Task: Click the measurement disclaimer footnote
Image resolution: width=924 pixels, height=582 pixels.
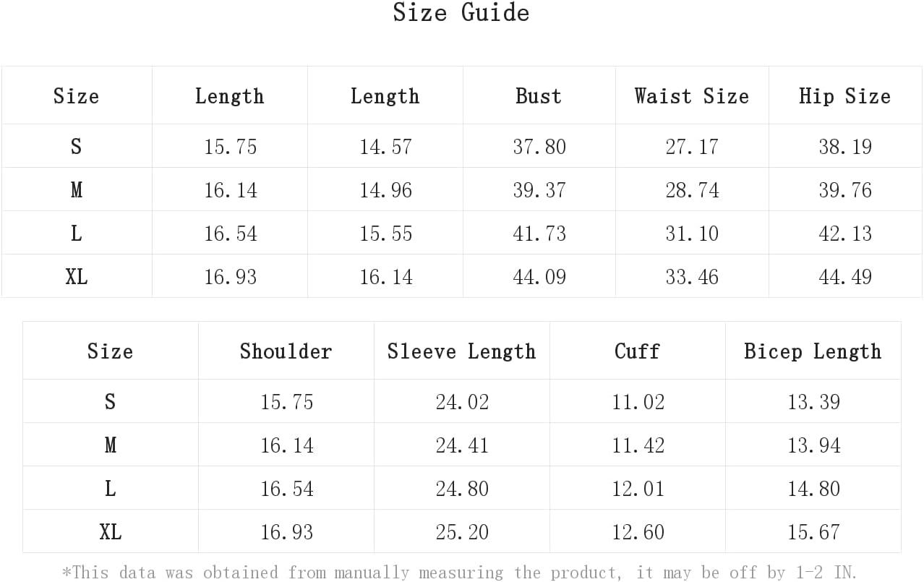Action: [x=460, y=573]
